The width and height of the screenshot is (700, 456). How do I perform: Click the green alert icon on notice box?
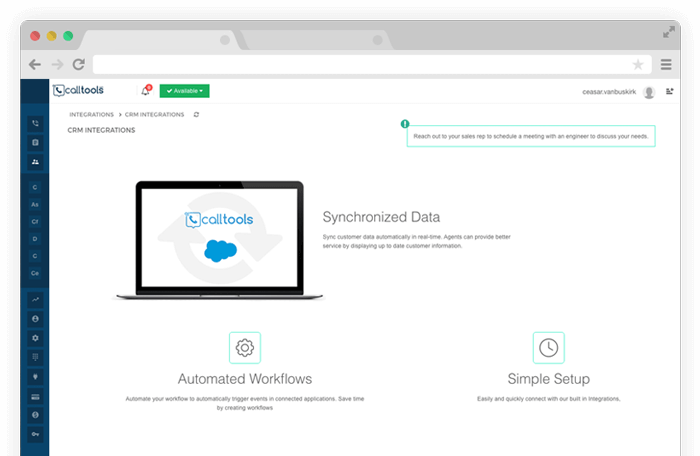pyautogui.click(x=405, y=124)
